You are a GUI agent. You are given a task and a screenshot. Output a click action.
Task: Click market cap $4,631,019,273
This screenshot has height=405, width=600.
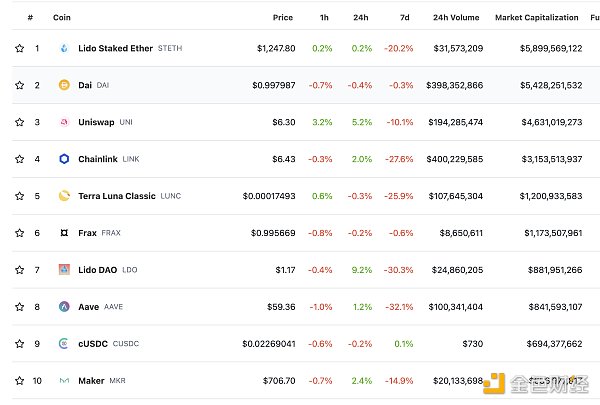[x=552, y=122]
